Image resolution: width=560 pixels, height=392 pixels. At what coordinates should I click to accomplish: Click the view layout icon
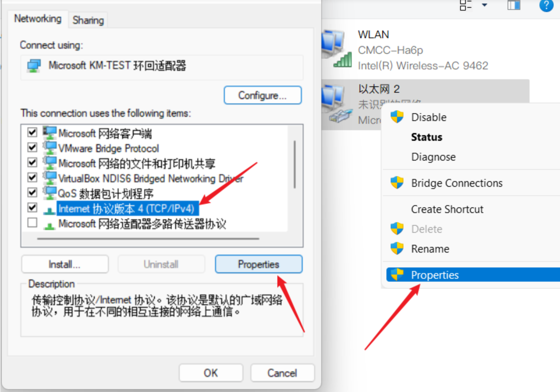coord(465,5)
